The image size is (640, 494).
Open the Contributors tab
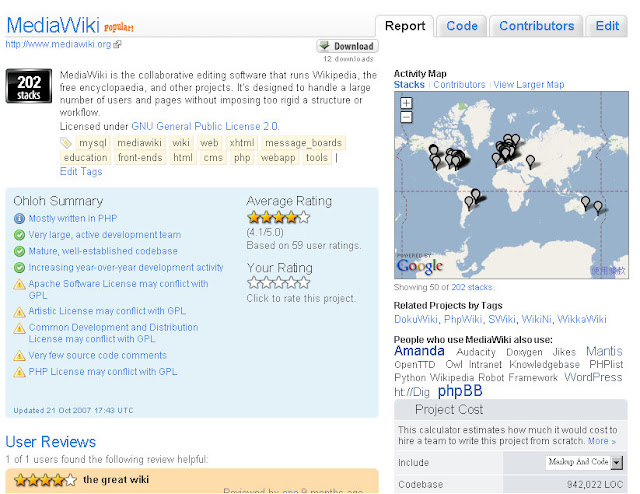(536, 26)
